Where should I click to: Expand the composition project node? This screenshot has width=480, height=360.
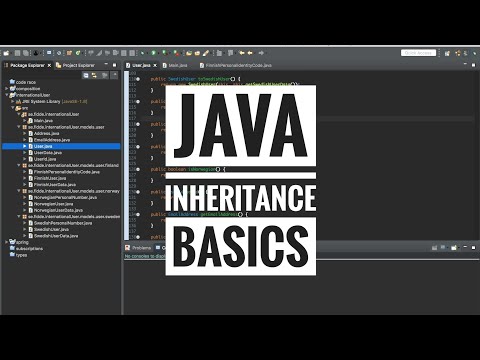(x=7, y=89)
